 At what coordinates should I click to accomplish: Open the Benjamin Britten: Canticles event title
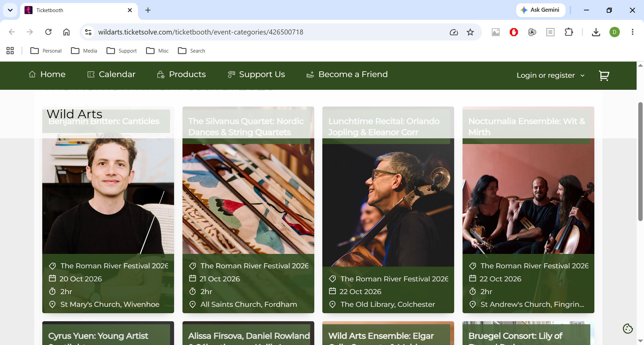pyautogui.click(x=104, y=121)
